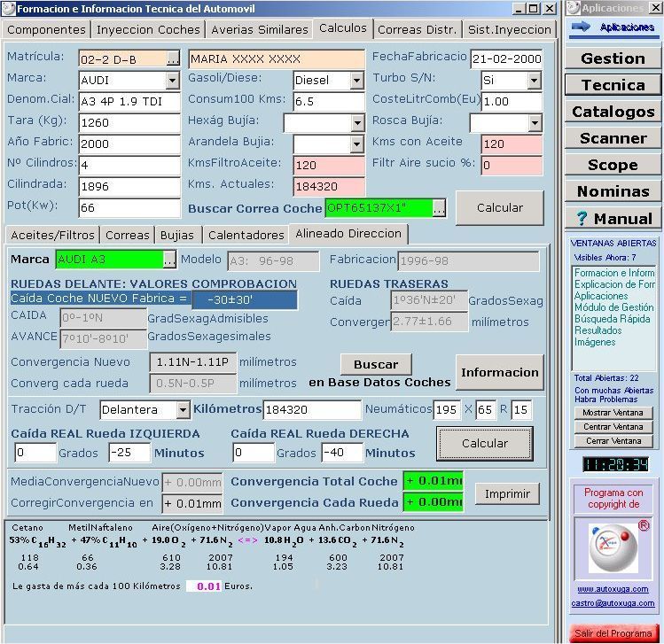This screenshot has height=644, width=664.
Task: Open the Scanner module
Action: coord(613,138)
